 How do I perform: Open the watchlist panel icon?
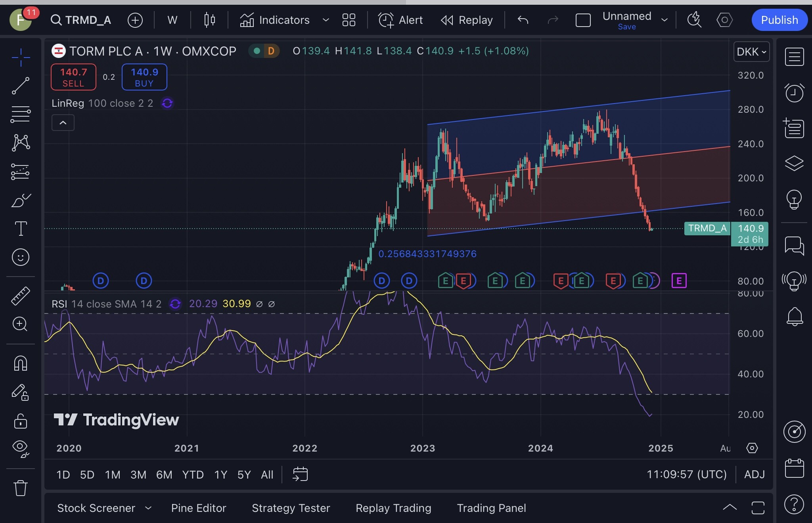pos(795,57)
